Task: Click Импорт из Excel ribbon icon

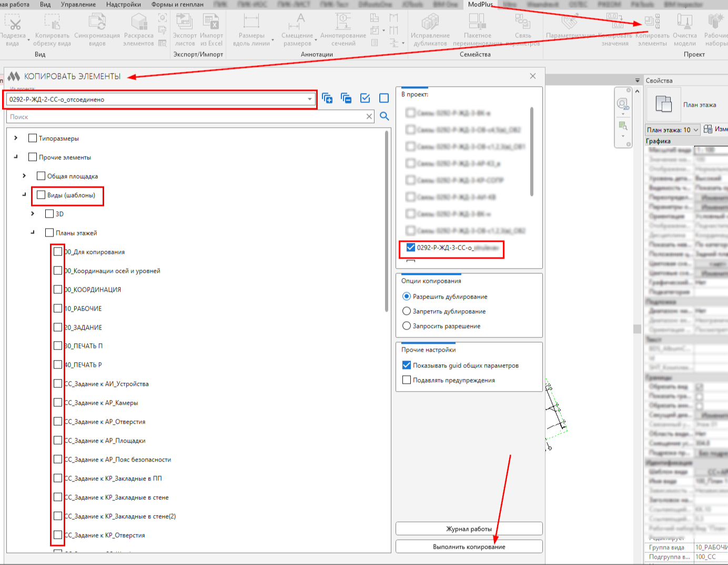Action: pos(211,23)
